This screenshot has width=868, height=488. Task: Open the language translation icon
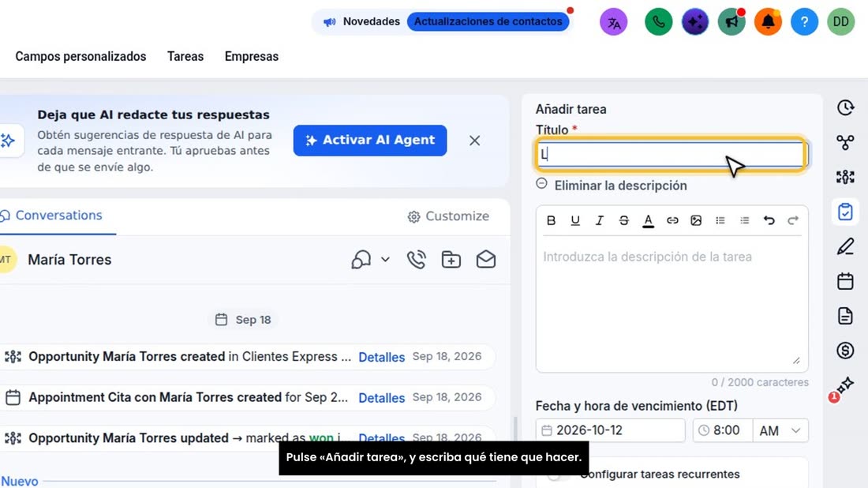tap(613, 22)
